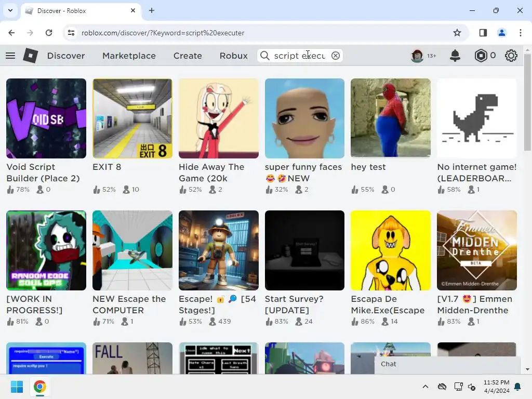Open the Escapa De Mike.Exe thumbnail
This screenshot has height=399, width=532.
coord(391,250)
